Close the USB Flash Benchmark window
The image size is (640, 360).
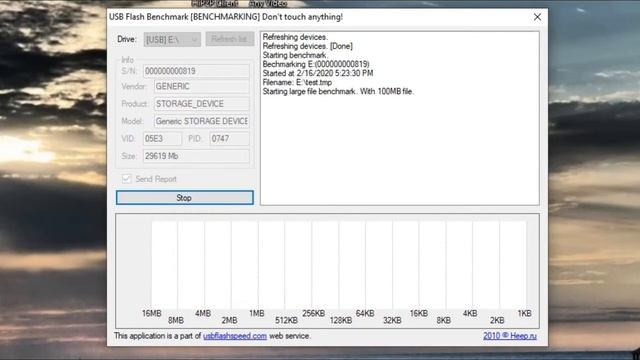[537, 17]
